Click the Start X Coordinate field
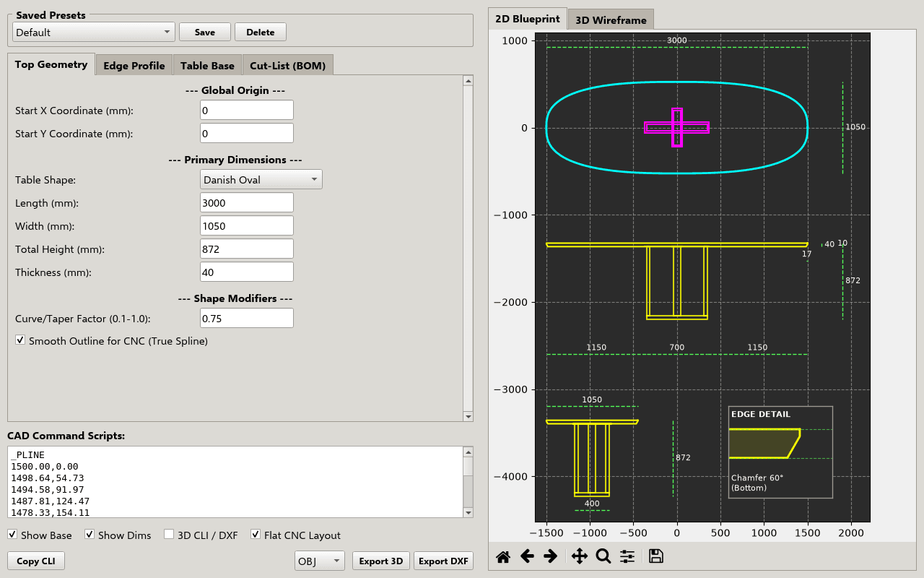 (x=247, y=110)
